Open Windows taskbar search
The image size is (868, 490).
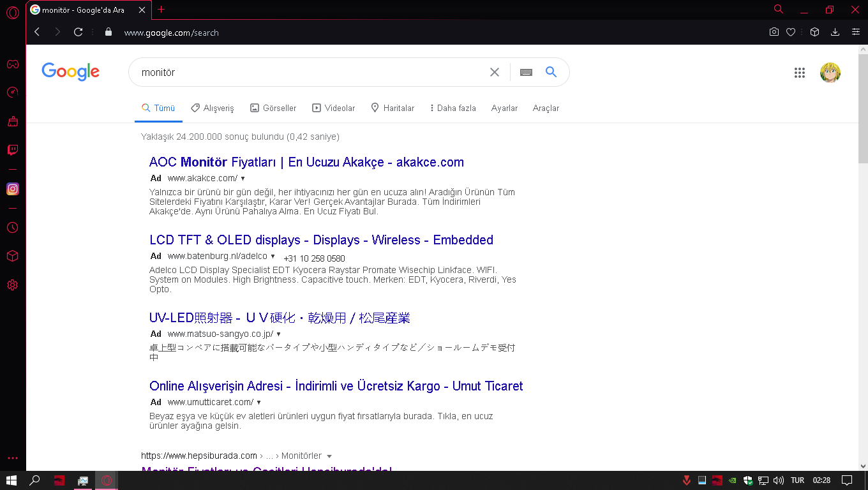coord(35,480)
